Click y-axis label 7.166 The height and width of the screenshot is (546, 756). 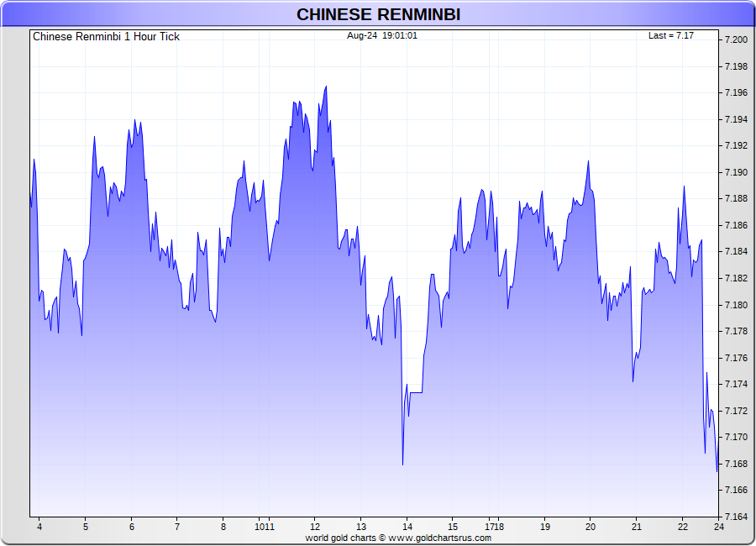point(736,491)
